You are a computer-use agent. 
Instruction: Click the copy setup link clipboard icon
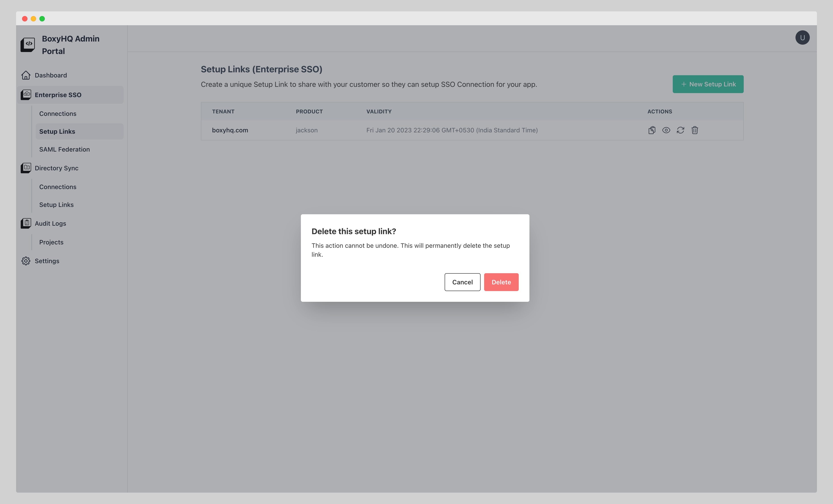tap(652, 130)
